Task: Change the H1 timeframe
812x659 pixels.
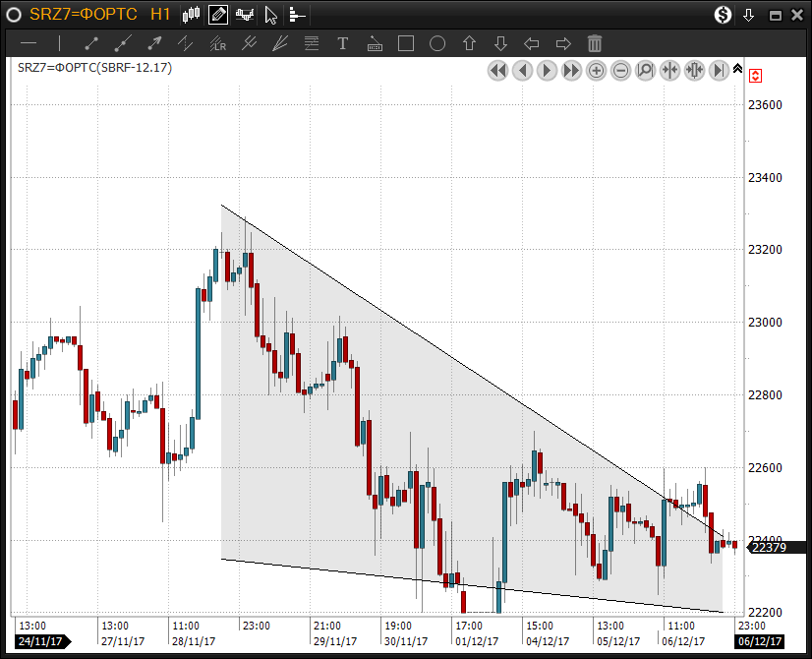Action: pos(160,15)
